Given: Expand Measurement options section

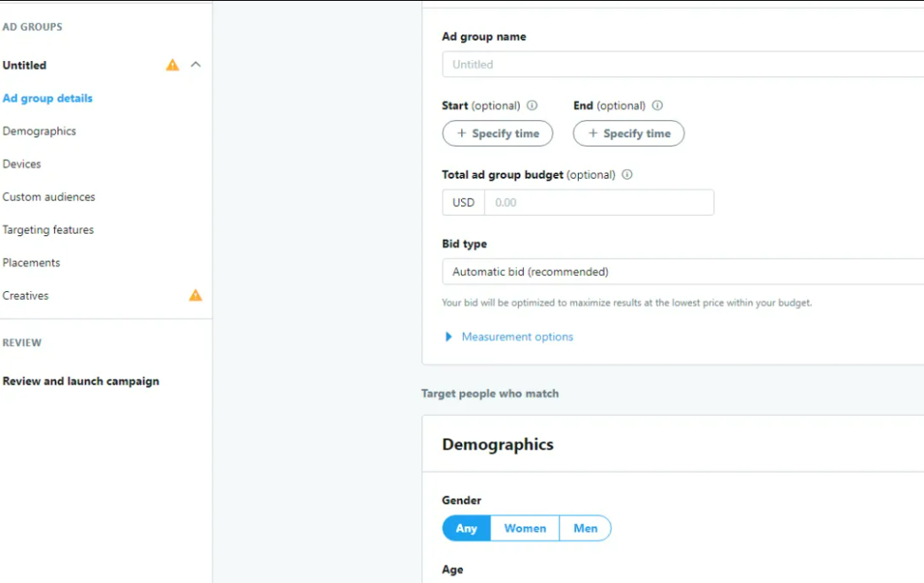Looking at the screenshot, I should pyautogui.click(x=518, y=337).
